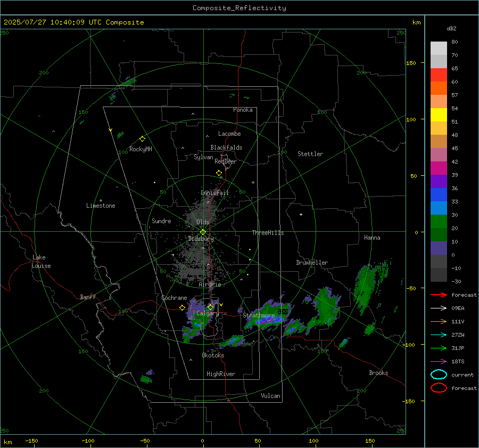Click the Limestone label
The height and width of the screenshot is (448, 479).
101,206
